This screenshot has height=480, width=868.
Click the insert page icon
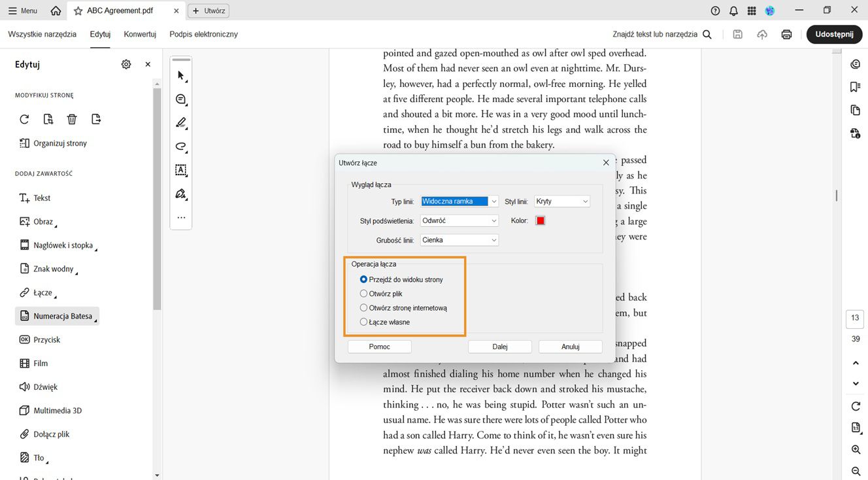tap(48, 119)
